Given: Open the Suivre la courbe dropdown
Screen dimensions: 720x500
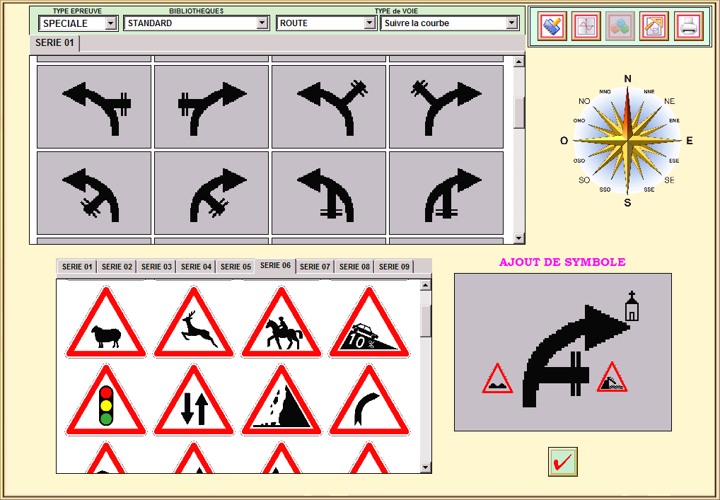Looking at the screenshot, I should [449, 23].
